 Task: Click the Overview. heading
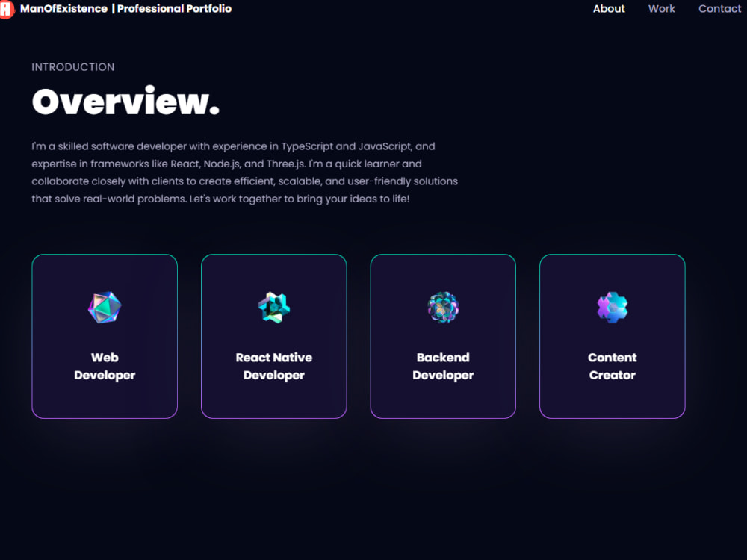[125, 102]
